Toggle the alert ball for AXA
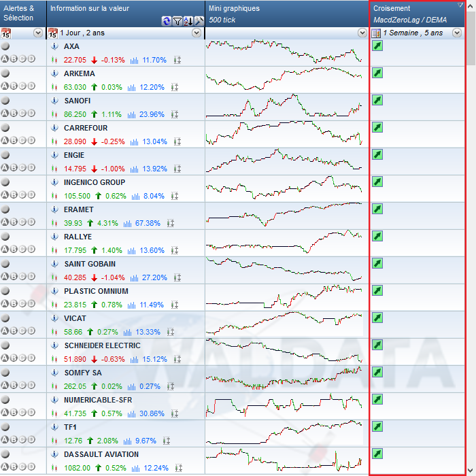The height and width of the screenshot is (476, 476). [x=5, y=46]
